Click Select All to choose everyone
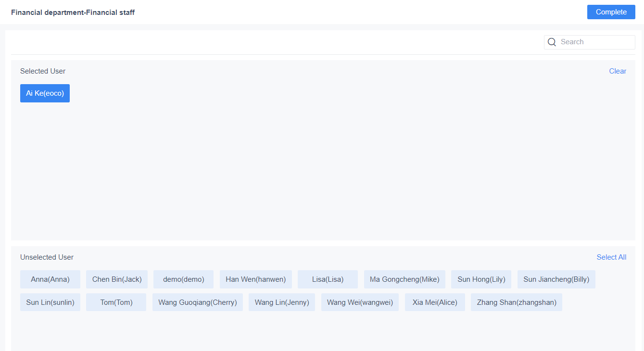The width and height of the screenshot is (644, 351). (611, 257)
